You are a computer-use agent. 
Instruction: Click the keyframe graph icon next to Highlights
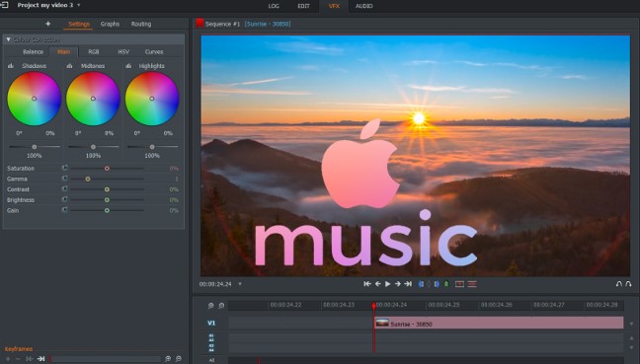128,66
